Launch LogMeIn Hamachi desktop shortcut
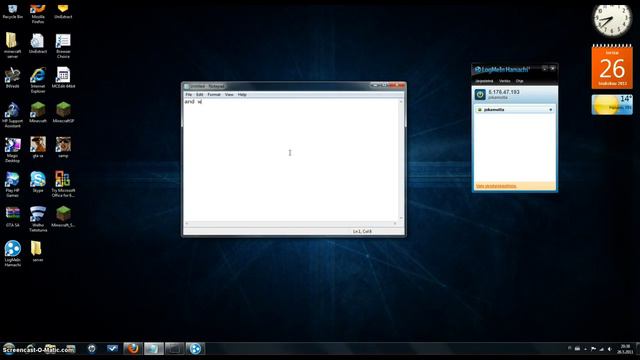 [x=13, y=254]
